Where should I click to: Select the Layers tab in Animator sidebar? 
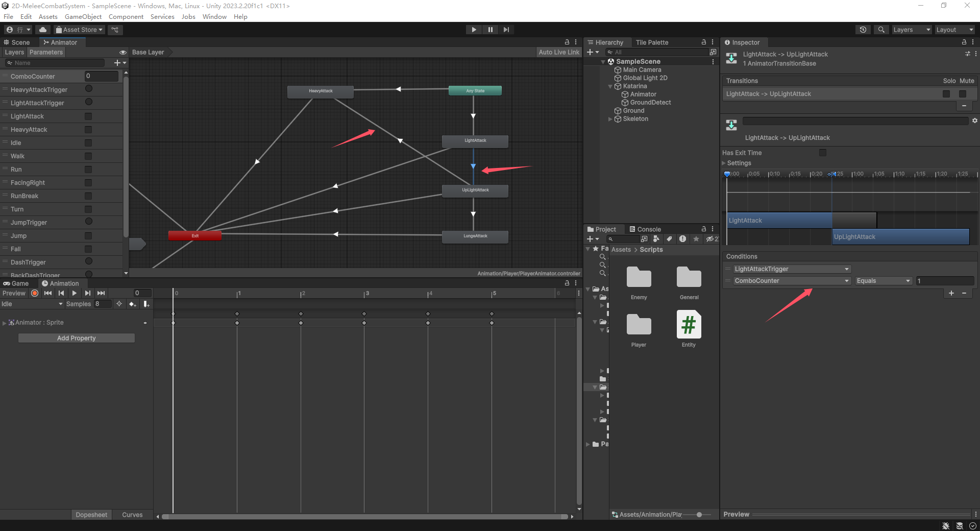pos(14,52)
